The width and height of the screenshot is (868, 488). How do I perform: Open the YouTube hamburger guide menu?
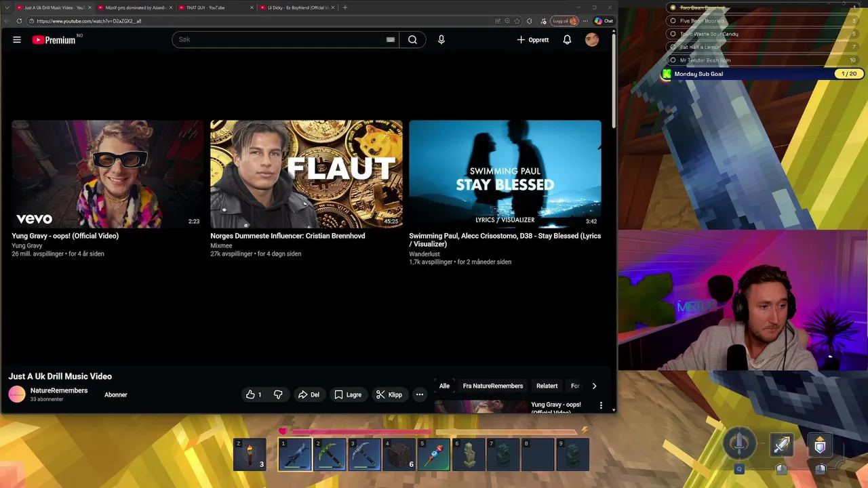coord(17,40)
